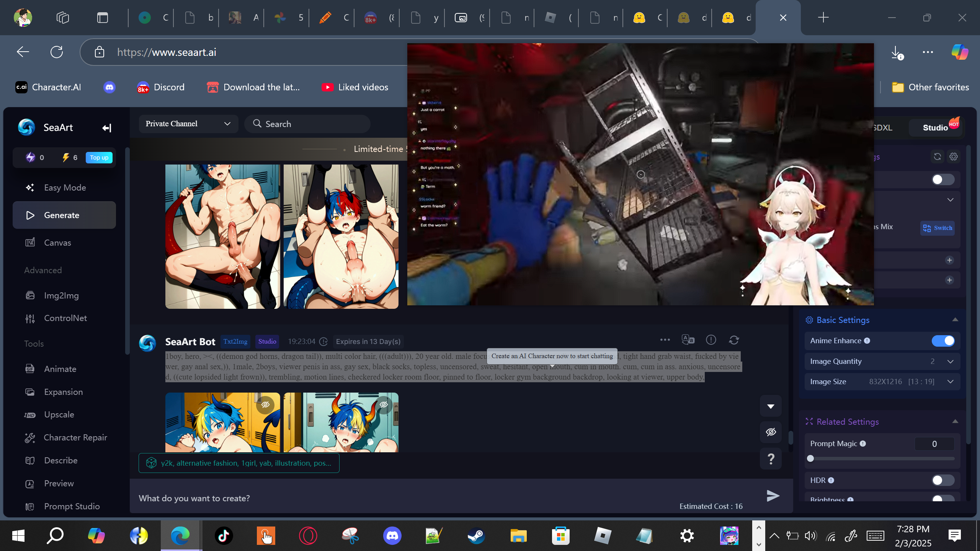Click the Anime Enhance info icon
The width and height of the screenshot is (980, 551).
click(x=867, y=341)
